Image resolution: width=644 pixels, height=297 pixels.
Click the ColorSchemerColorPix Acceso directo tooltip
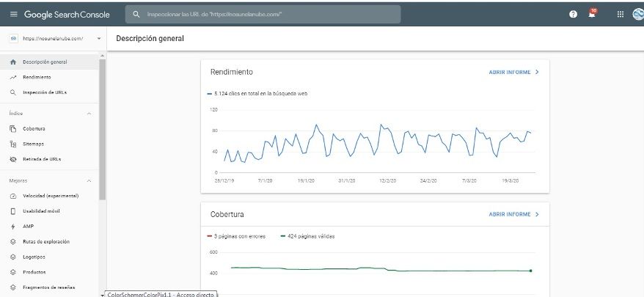[161, 295]
